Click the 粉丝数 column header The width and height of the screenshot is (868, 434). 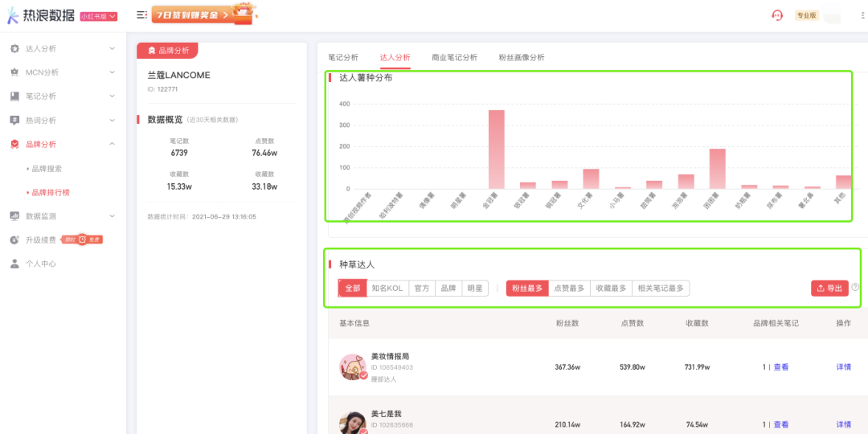567,323
